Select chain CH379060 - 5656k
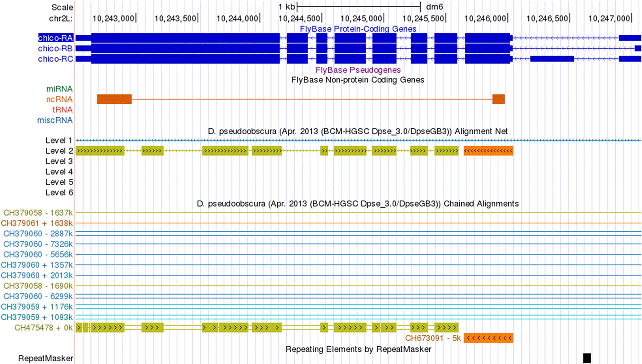The height and width of the screenshot is (364, 642). tap(38, 255)
